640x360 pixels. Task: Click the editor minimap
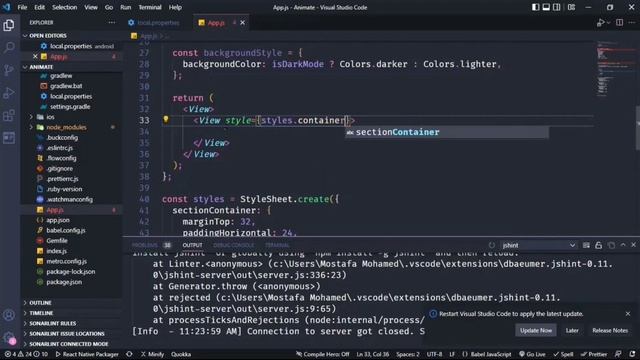[614, 69]
